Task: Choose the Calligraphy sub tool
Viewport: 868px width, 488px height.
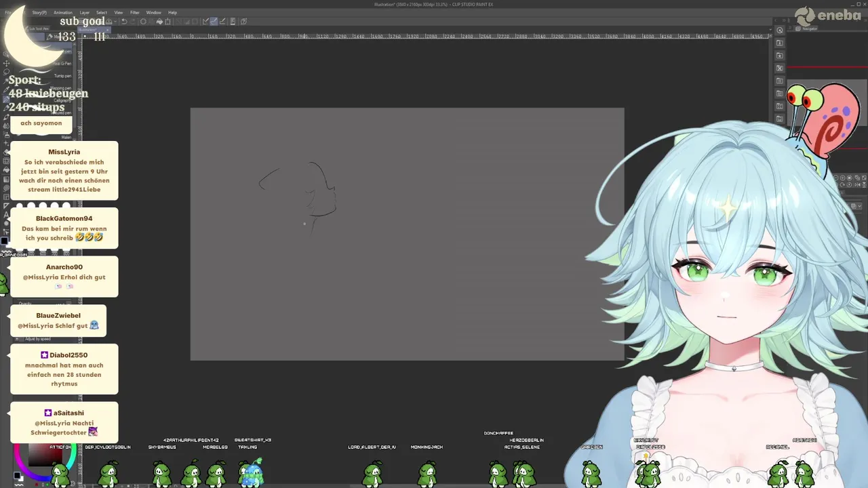Action: [63, 100]
